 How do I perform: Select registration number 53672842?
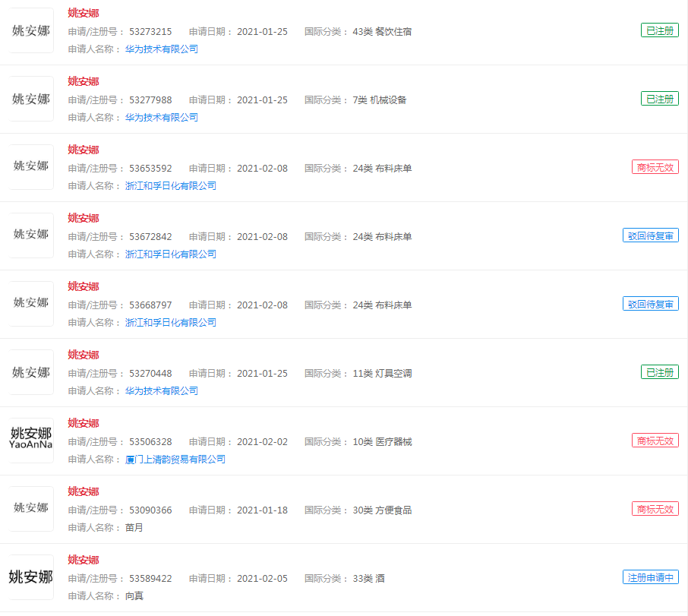pyautogui.click(x=150, y=237)
